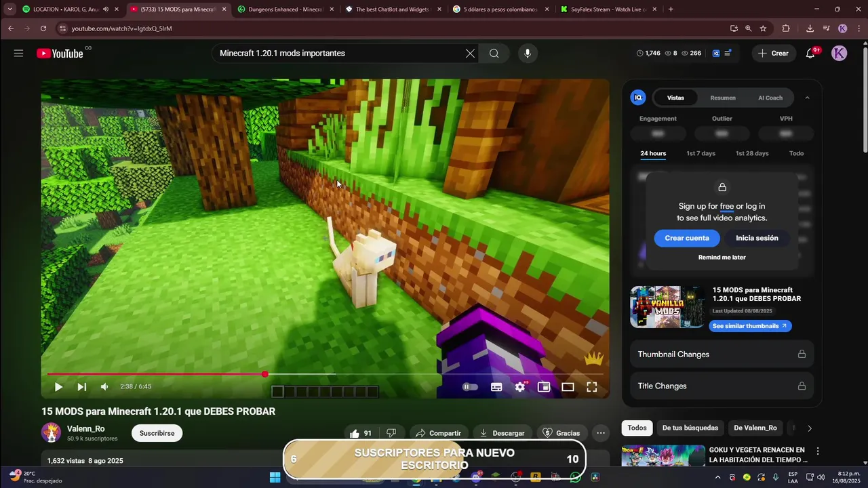868x488 pixels.
Task: Click the Crear cuenta button
Action: coord(687,238)
